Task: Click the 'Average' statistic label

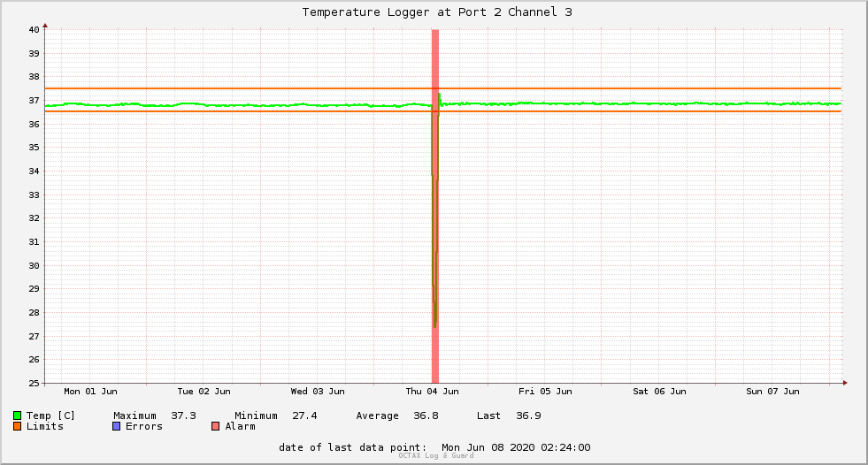Action: click(x=378, y=415)
